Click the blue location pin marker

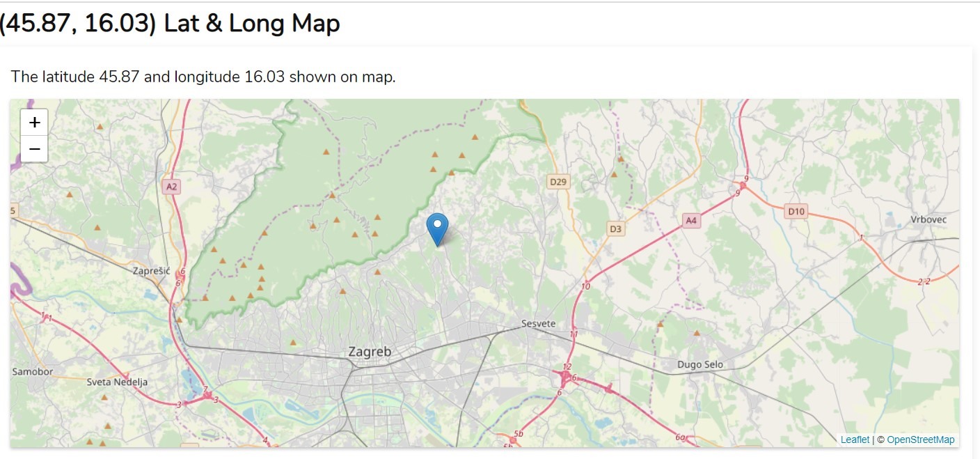[x=437, y=228]
